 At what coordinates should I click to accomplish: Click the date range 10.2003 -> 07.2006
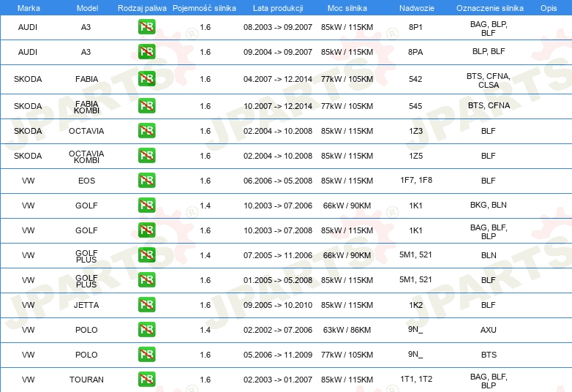click(278, 206)
